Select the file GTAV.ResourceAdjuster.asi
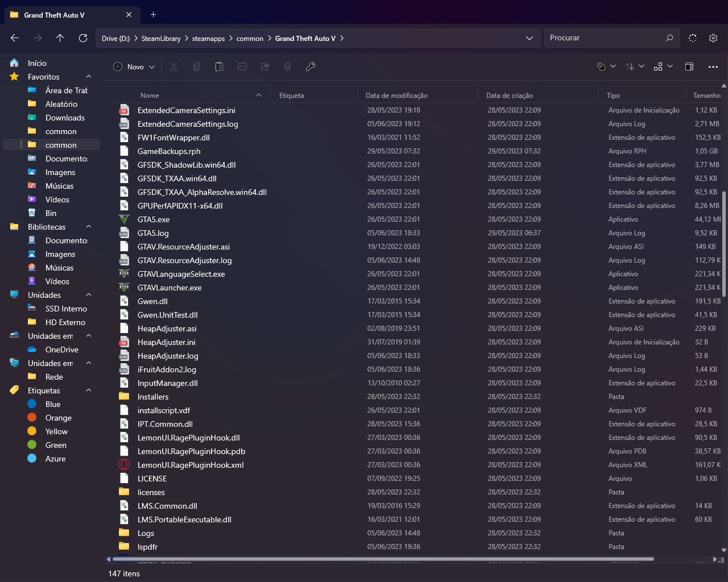 pyautogui.click(x=184, y=247)
